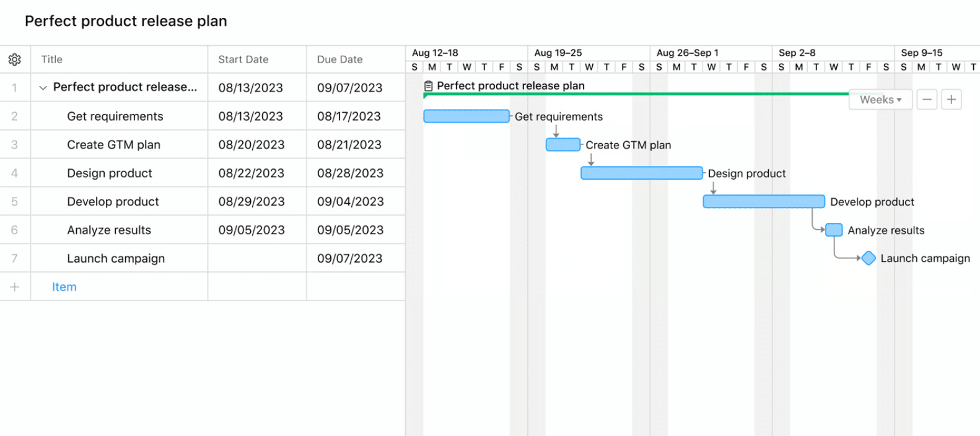This screenshot has width=980, height=436.
Task: Click start date 08/22/2023
Action: click(x=258, y=173)
